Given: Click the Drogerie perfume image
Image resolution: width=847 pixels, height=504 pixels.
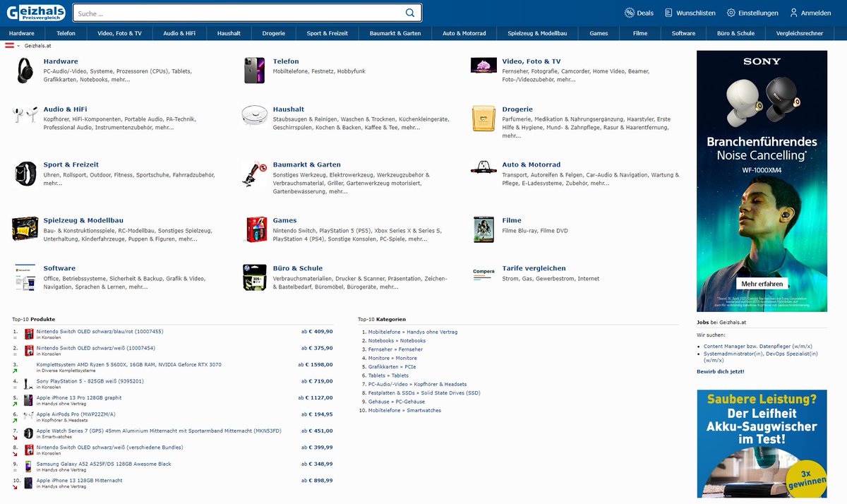Looking at the screenshot, I should click(483, 118).
